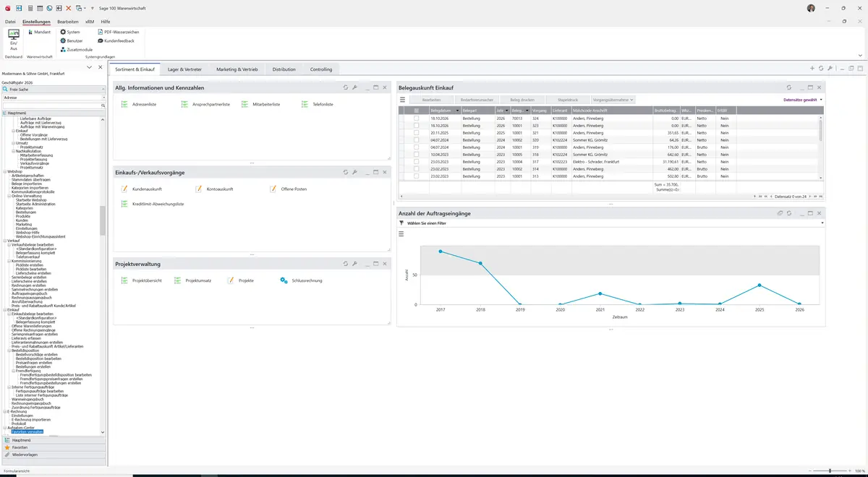The height and width of the screenshot is (477, 868).
Task: Open Hilfe menu
Action: click(x=106, y=22)
